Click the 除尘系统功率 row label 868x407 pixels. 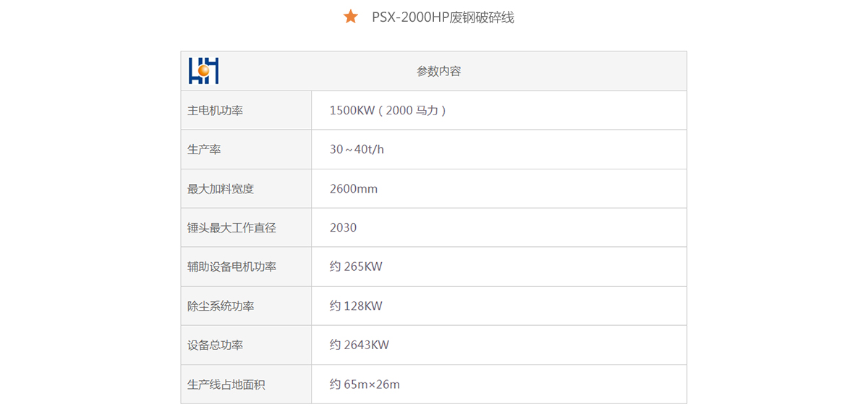tap(221, 306)
